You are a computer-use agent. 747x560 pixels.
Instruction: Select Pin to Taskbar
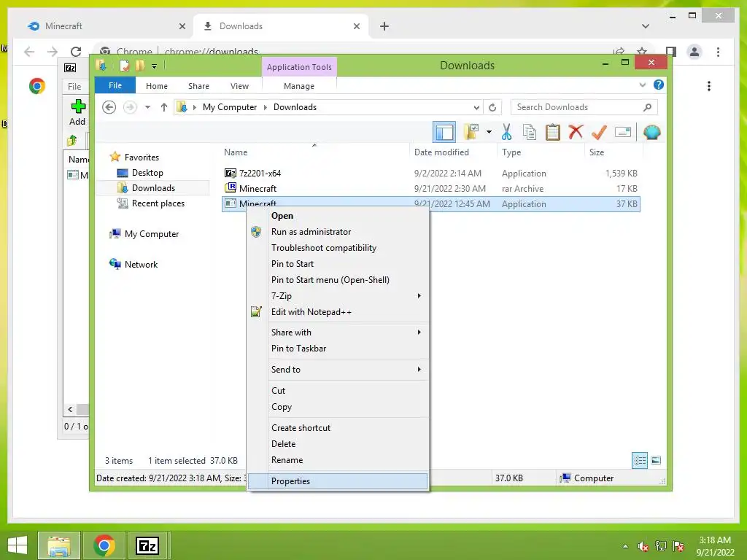338,349
